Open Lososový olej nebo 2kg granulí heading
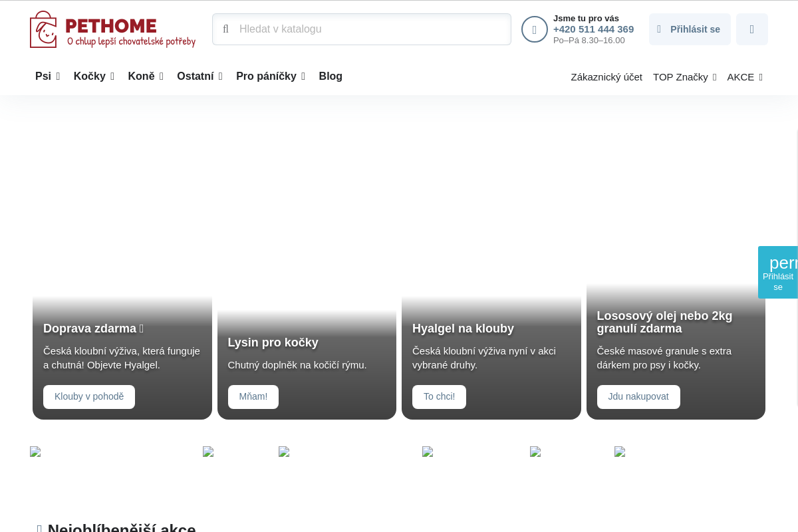798x532 pixels. click(664, 323)
